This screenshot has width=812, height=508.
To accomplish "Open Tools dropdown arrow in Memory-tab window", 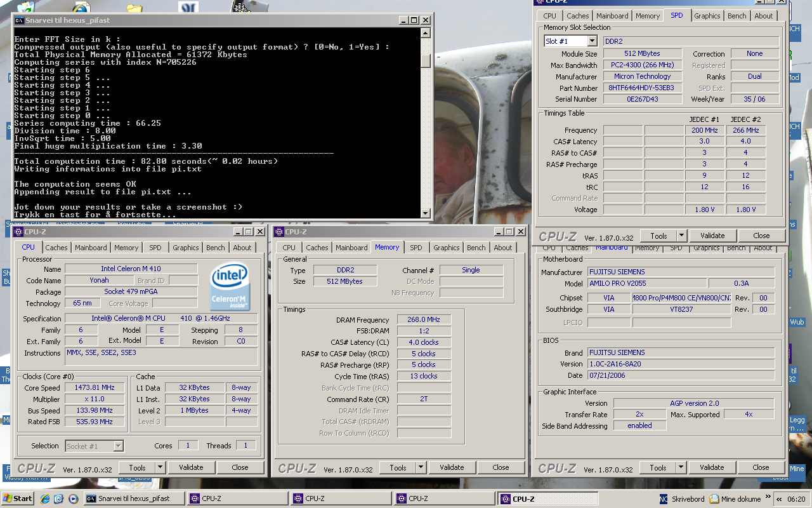I will tap(421, 467).
